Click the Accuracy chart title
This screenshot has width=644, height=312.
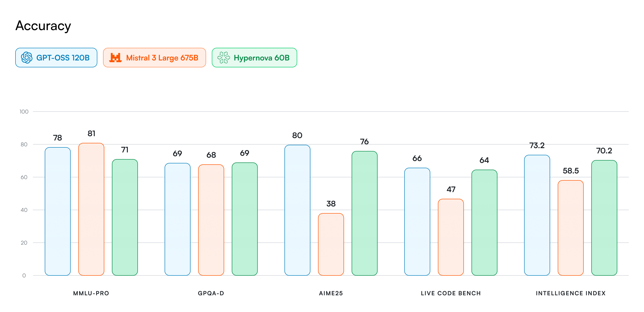(x=43, y=26)
